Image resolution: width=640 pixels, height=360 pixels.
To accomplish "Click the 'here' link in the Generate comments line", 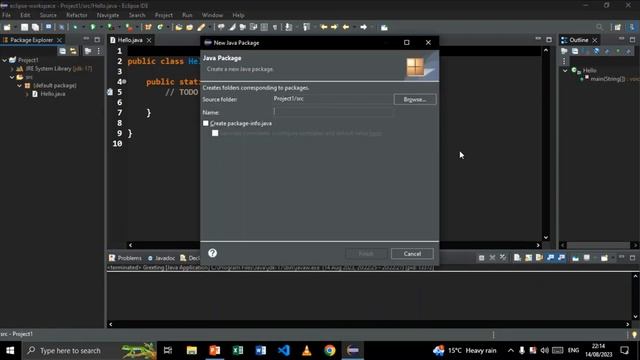I will 376,133.
